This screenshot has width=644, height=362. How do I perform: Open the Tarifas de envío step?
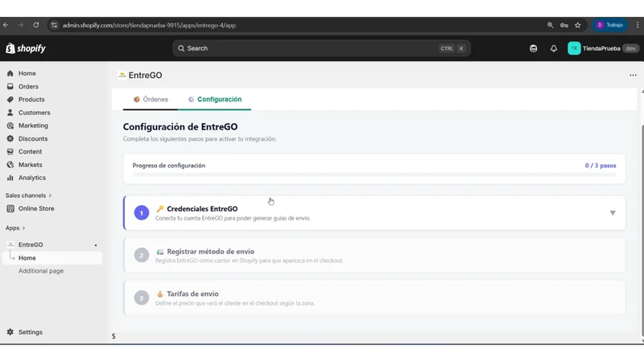click(x=374, y=298)
